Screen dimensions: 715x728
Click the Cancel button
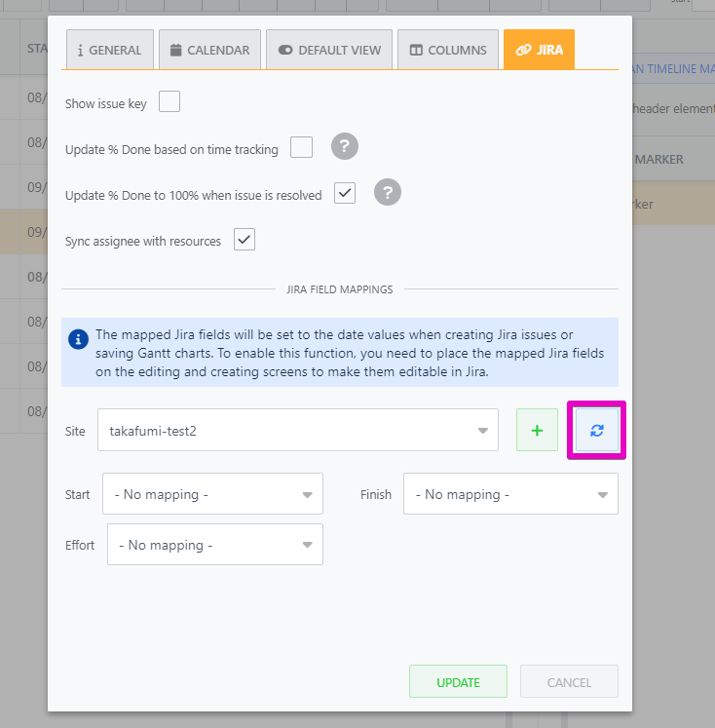click(x=569, y=682)
